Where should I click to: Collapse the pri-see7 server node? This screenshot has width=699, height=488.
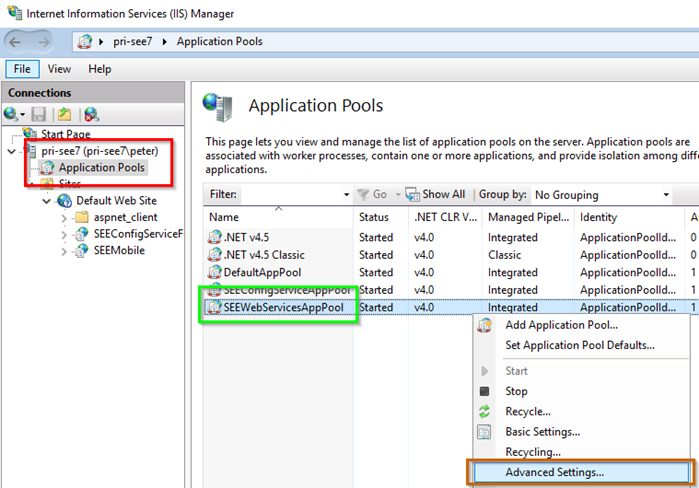point(12,152)
